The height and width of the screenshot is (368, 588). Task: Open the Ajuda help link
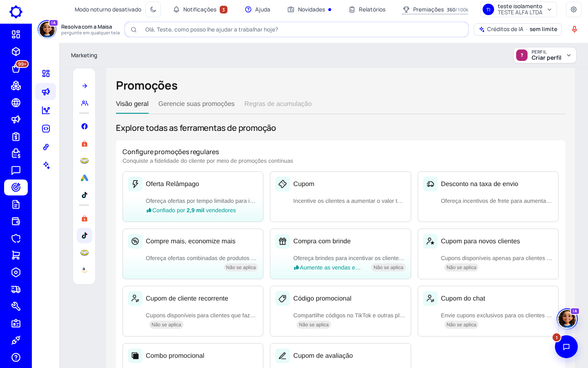(258, 9)
